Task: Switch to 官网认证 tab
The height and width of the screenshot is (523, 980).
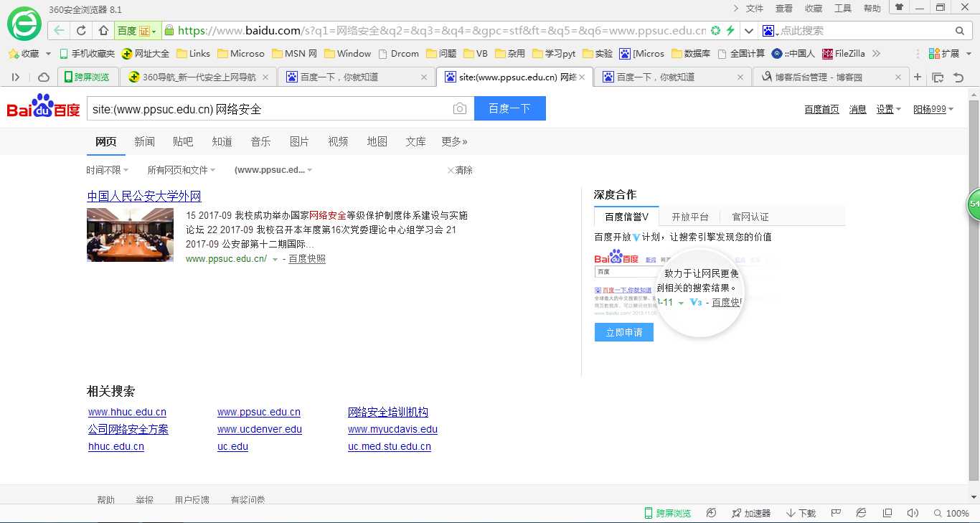Action: tap(750, 217)
